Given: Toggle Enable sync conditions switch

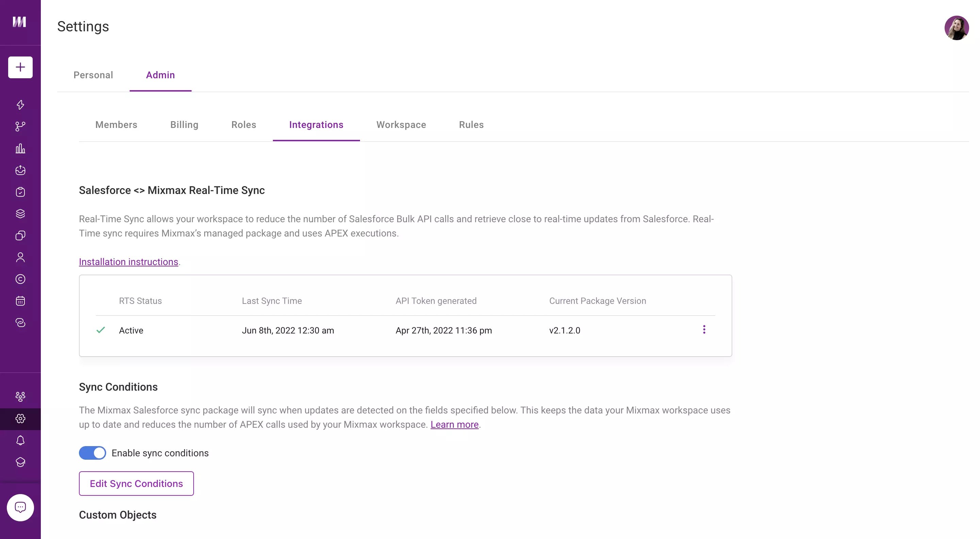Looking at the screenshot, I should pos(93,453).
